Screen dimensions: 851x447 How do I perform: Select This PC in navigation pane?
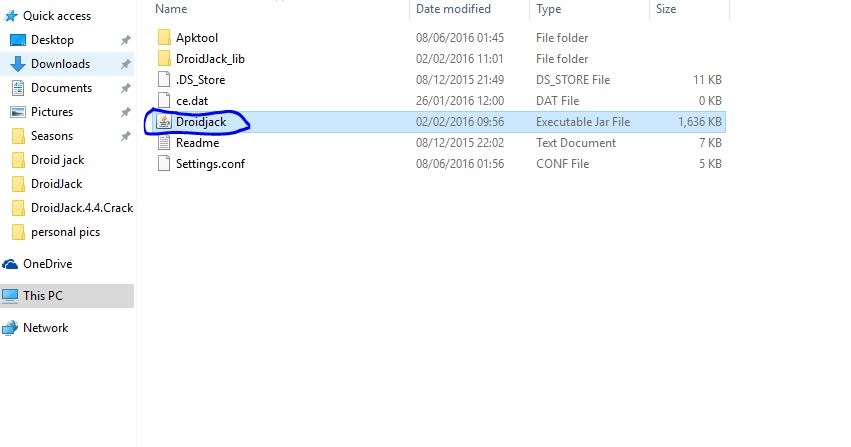[x=43, y=296]
